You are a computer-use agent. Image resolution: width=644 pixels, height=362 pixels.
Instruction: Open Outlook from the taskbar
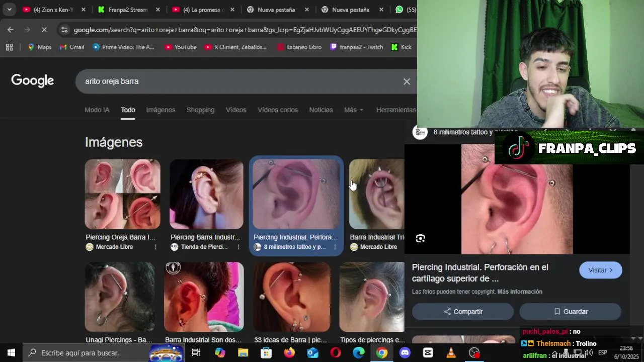point(312,353)
